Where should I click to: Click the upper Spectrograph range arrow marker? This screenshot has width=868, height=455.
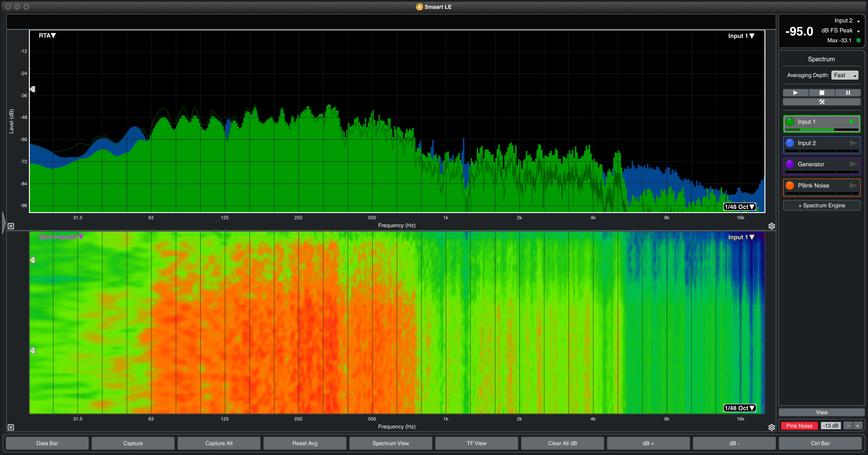33,260
